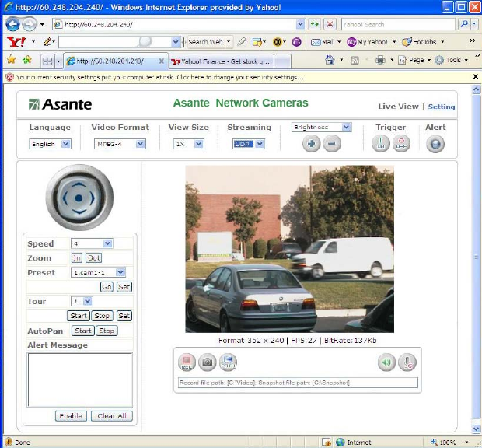Increase brightness with the plus button

[x=311, y=144]
